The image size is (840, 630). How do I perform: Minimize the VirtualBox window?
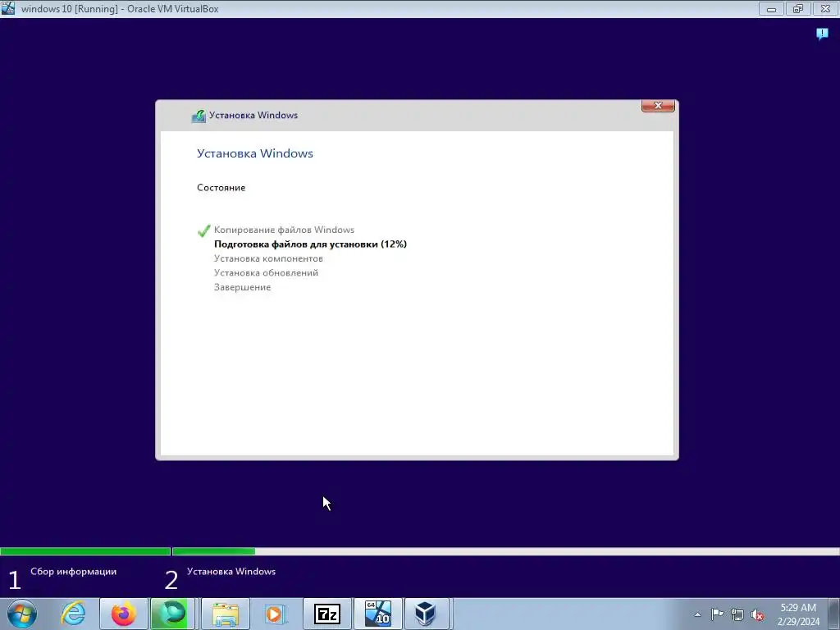771,8
